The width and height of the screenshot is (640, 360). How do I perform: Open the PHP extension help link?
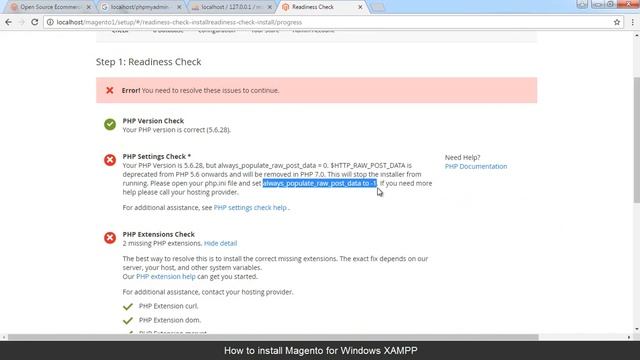[x=166, y=276]
